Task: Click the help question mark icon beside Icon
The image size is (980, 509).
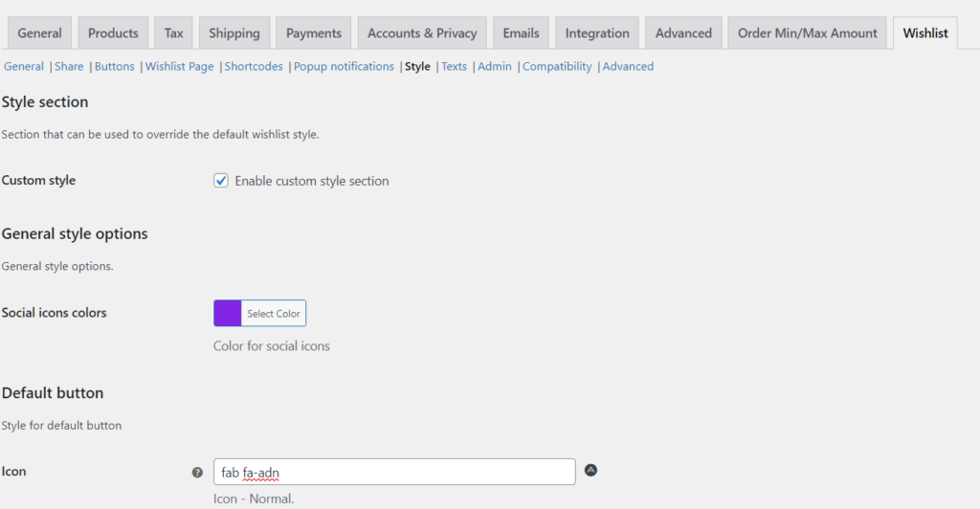Action: click(x=197, y=472)
